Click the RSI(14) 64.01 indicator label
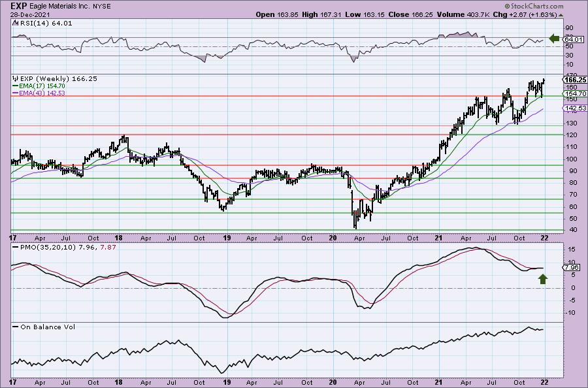This screenshot has height=388, width=588. (45, 24)
